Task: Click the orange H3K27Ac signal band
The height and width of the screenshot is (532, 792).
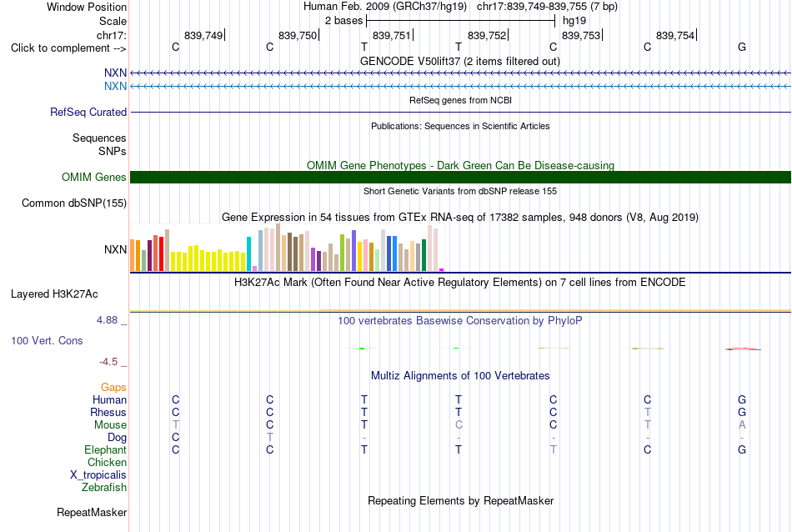Action: (x=460, y=310)
